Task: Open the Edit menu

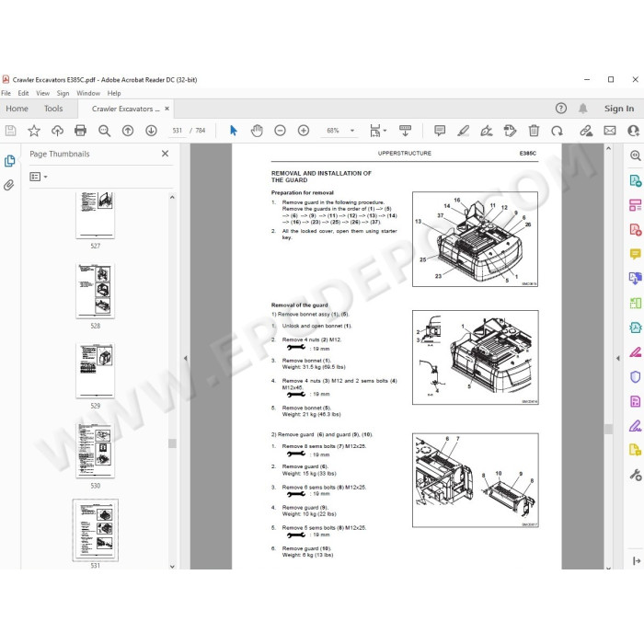Action: [23, 93]
